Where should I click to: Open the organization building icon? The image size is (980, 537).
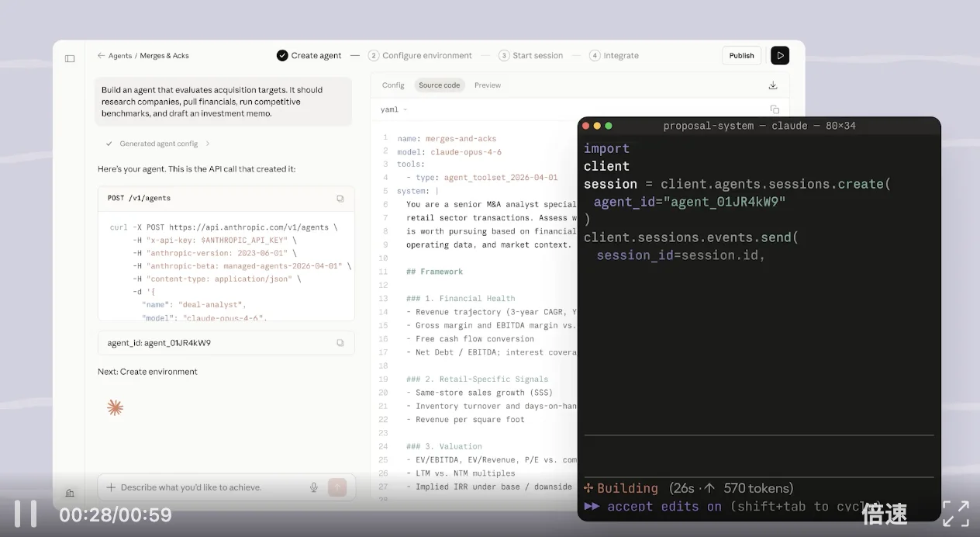point(70,493)
